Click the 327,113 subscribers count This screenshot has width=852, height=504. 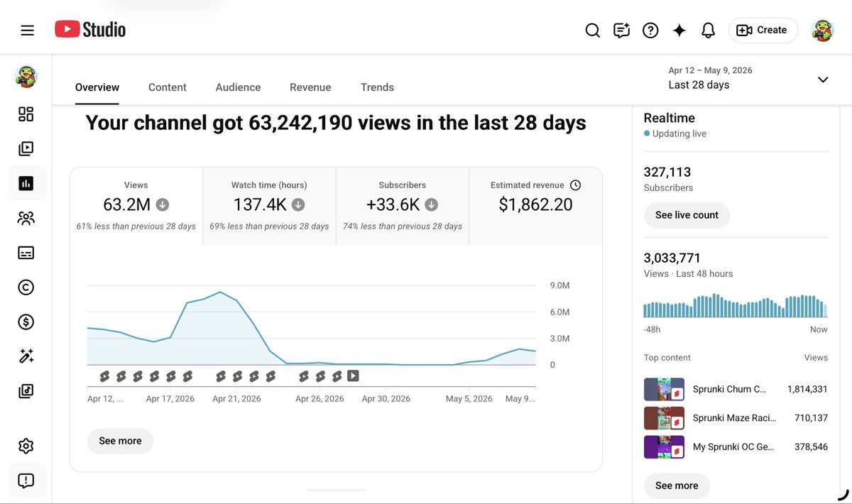pos(667,172)
